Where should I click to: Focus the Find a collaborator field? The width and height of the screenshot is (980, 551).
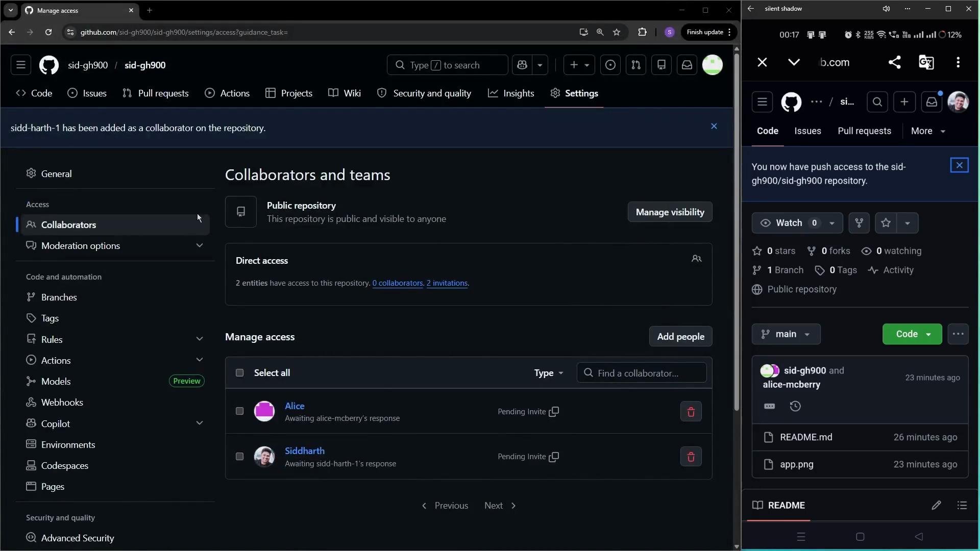[642, 373]
